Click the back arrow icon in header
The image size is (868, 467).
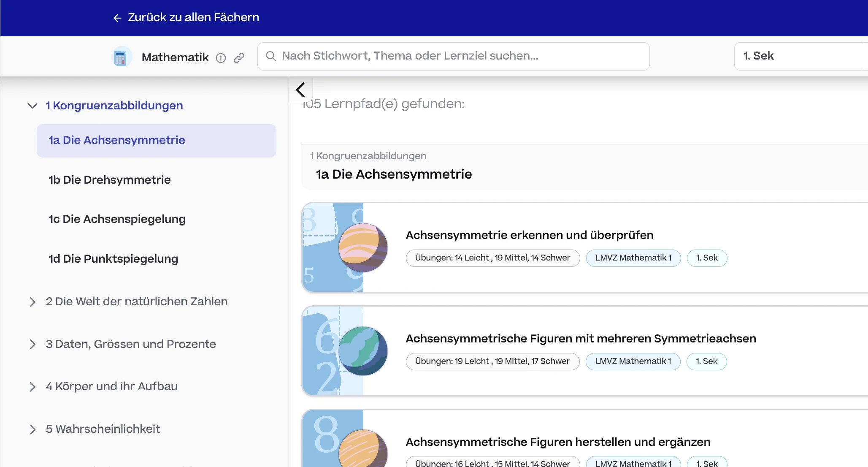coord(117,18)
